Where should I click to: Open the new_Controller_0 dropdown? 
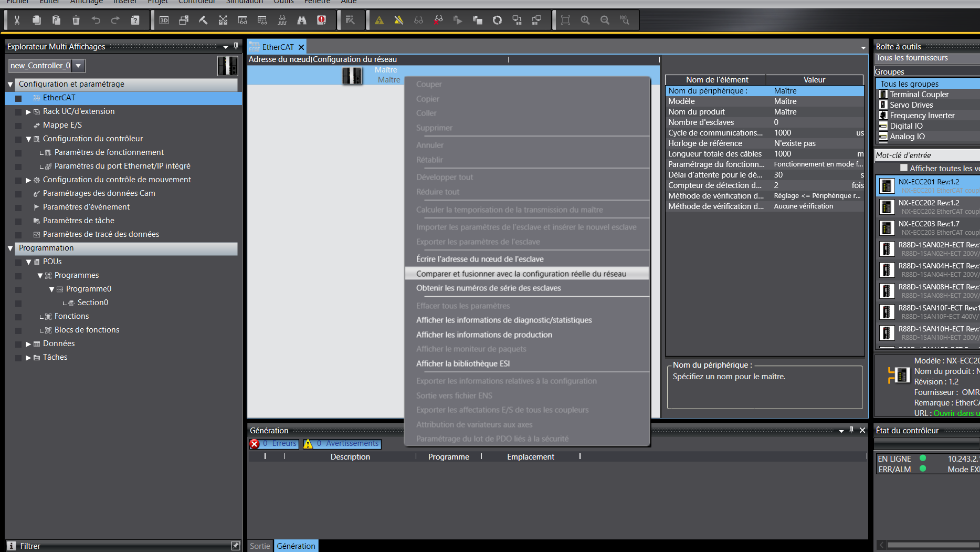[x=78, y=66]
